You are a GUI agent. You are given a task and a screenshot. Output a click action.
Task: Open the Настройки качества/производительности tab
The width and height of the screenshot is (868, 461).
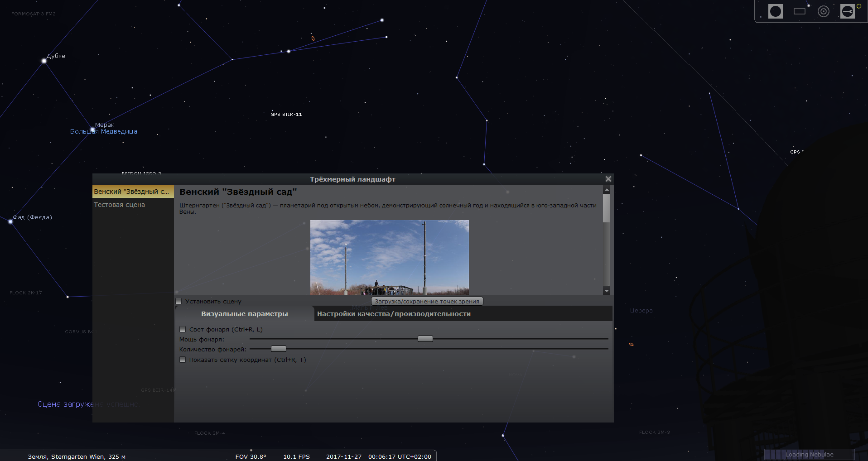coord(394,314)
